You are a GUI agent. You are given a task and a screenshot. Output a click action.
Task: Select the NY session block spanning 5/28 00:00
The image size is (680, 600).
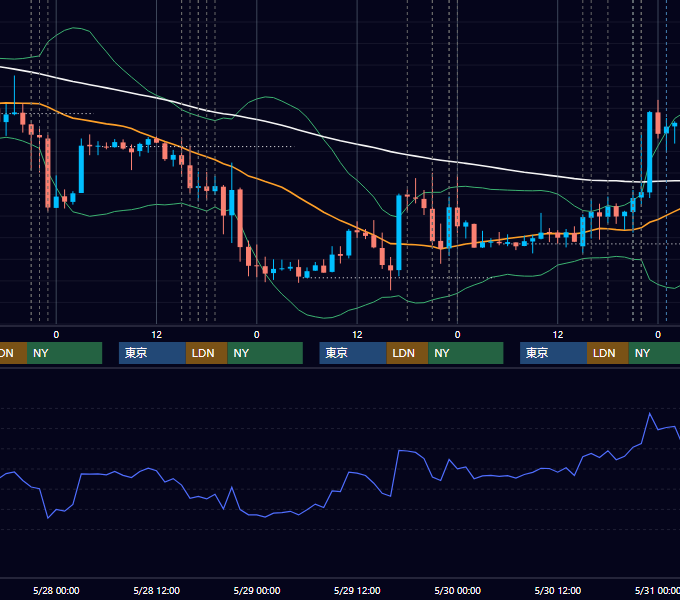click(x=64, y=353)
